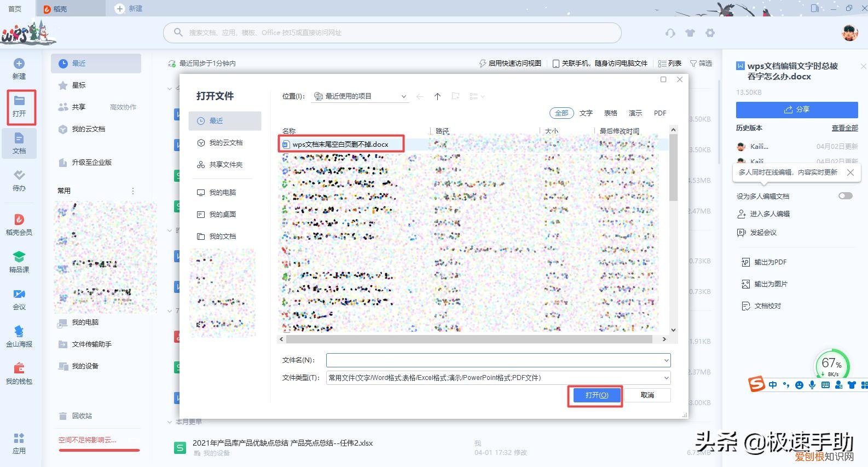868x467 pixels.
Task: Switch to 列表 view
Action: (x=670, y=64)
